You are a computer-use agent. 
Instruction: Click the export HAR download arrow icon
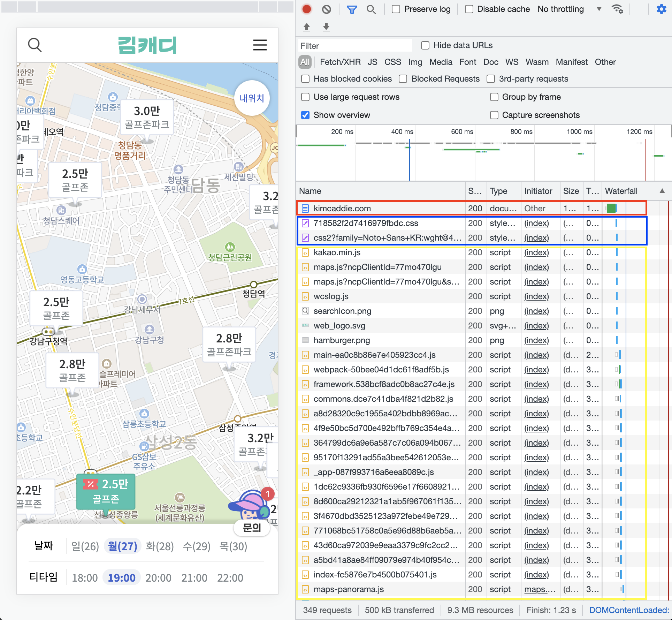(326, 27)
